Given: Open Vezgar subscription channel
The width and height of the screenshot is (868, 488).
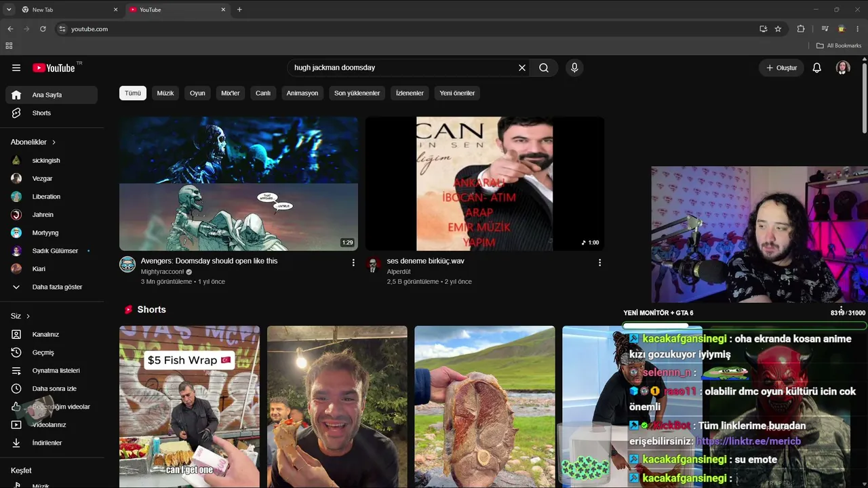Looking at the screenshot, I should [x=52, y=178].
